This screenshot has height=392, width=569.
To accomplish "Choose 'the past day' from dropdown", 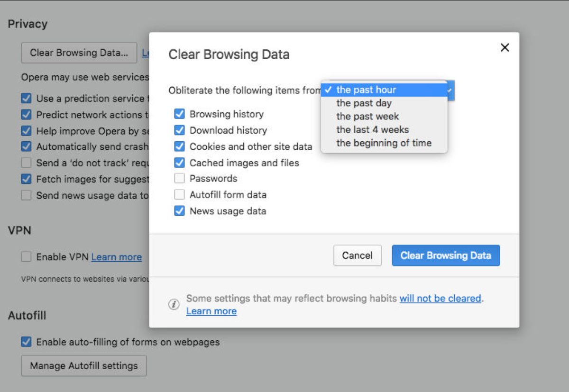I will (364, 103).
